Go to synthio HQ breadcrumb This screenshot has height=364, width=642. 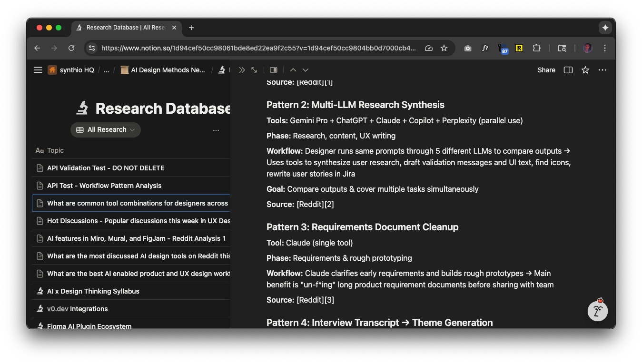coord(71,70)
